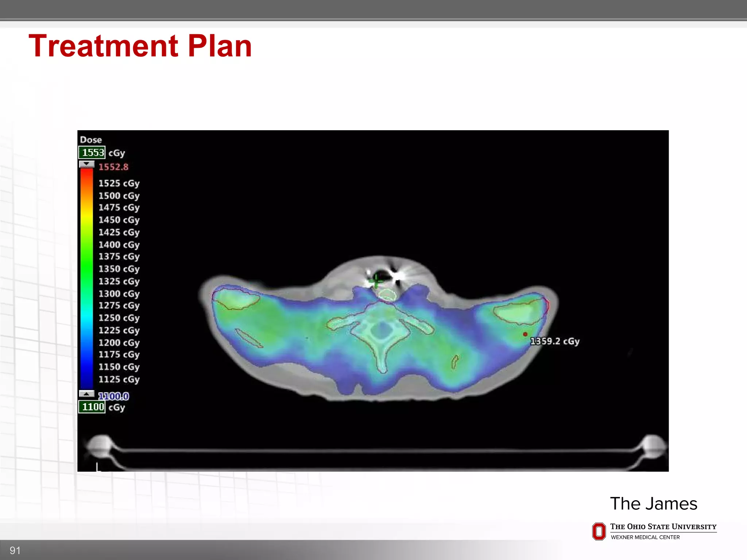Click the 1150 cGy scale label
Viewport: 747px width, 560px height.
(x=119, y=367)
